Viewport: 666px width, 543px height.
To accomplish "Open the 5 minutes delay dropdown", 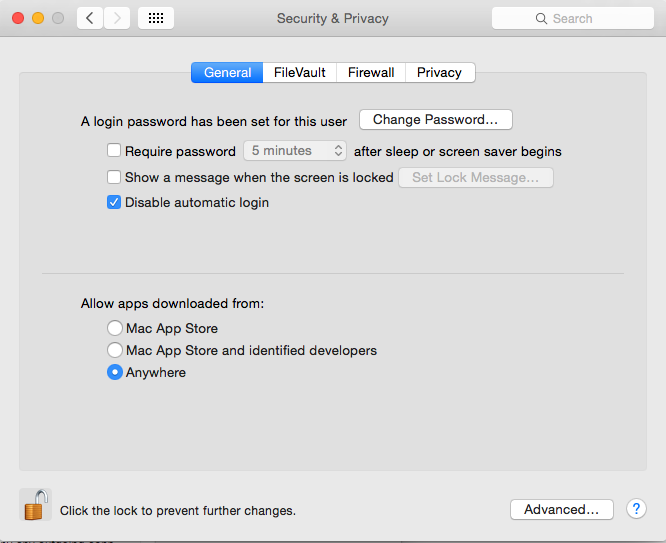I will [295, 150].
